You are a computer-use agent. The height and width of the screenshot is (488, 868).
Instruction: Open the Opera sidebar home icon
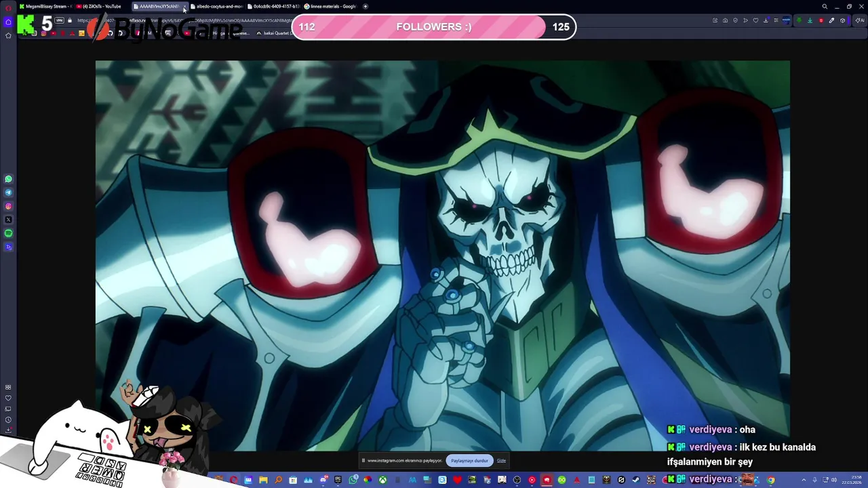point(8,22)
